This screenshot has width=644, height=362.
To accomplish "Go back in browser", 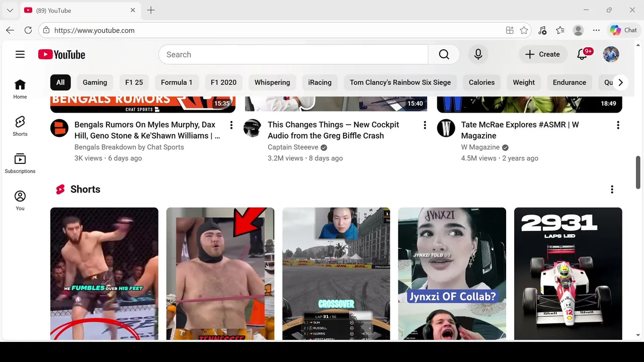I will (10, 30).
